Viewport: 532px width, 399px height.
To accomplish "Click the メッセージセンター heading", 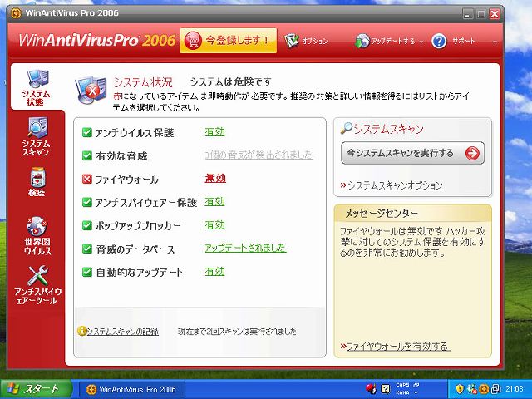I will [x=382, y=214].
